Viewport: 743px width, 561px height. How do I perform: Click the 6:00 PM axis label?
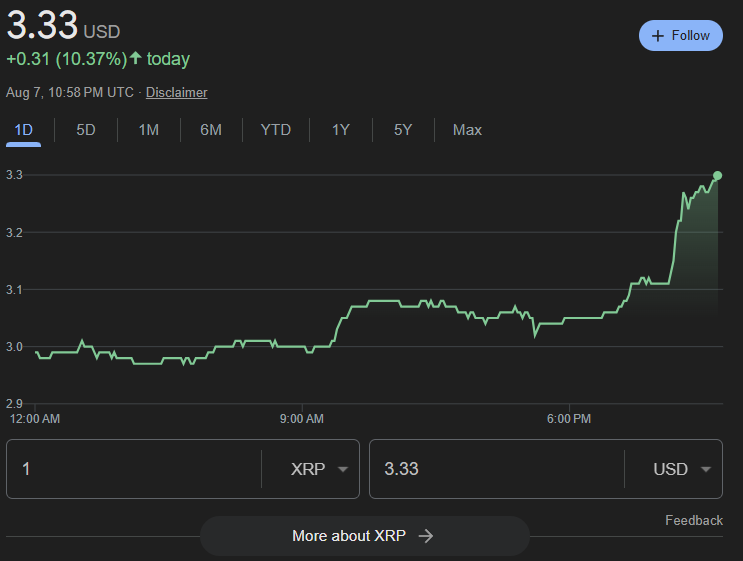click(569, 419)
